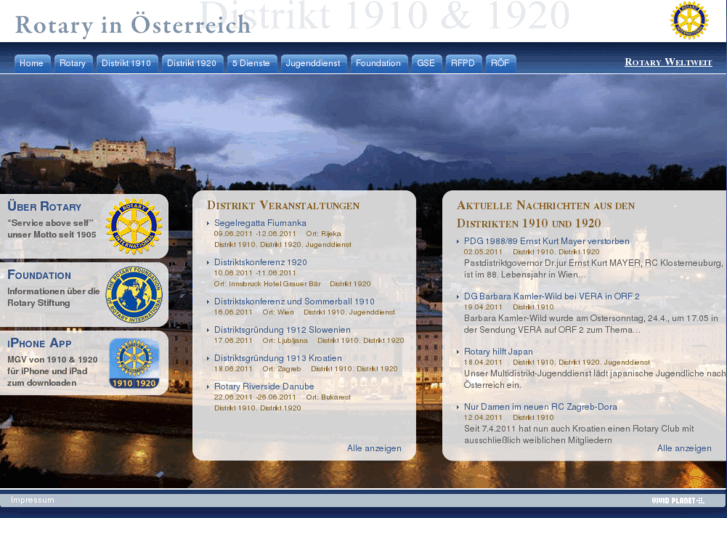Click the 'Ort: Bukarest' text
This screenshot has height=545, width=727.
(x=328, y=397)
